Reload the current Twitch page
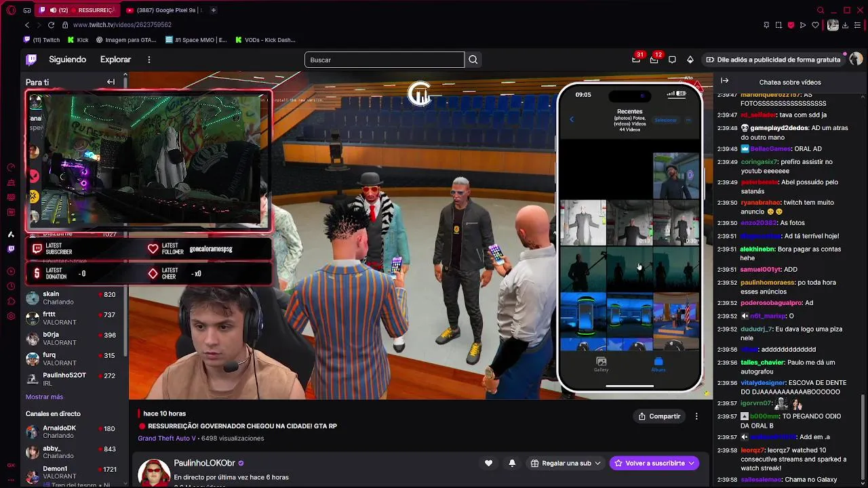Image resolution: width=868 pixels, height=488 pixels. (x=51, y=25)
